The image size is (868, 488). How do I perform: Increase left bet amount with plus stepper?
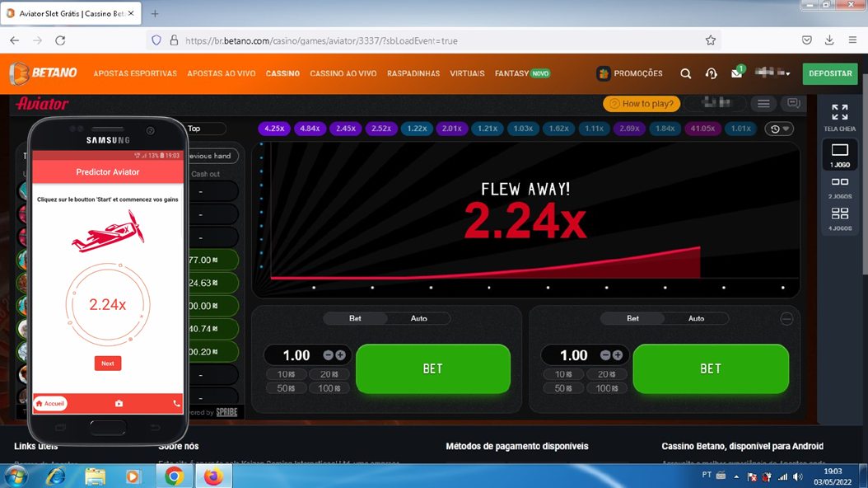[x=340, y=355]
